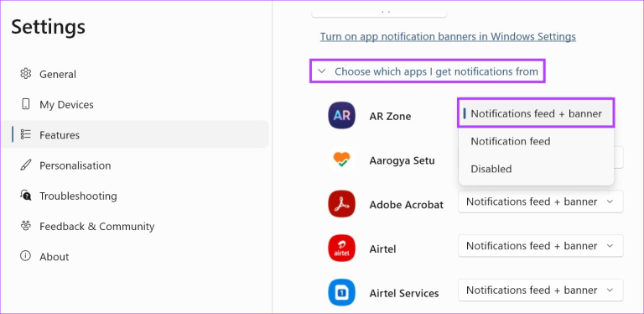Click the Aarogya Setu app icon
Screen dimensions: 644x314
point(341,160)
